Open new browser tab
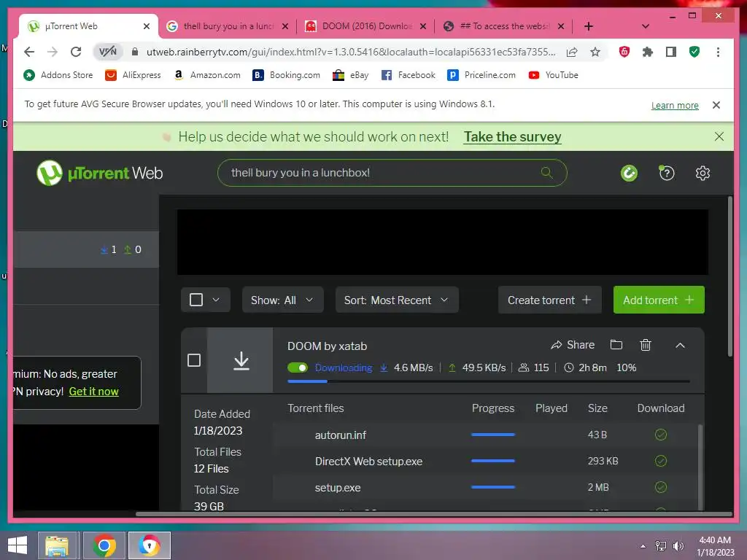The width and height of the screenshot is (747, 560). [x=589, y=26]
